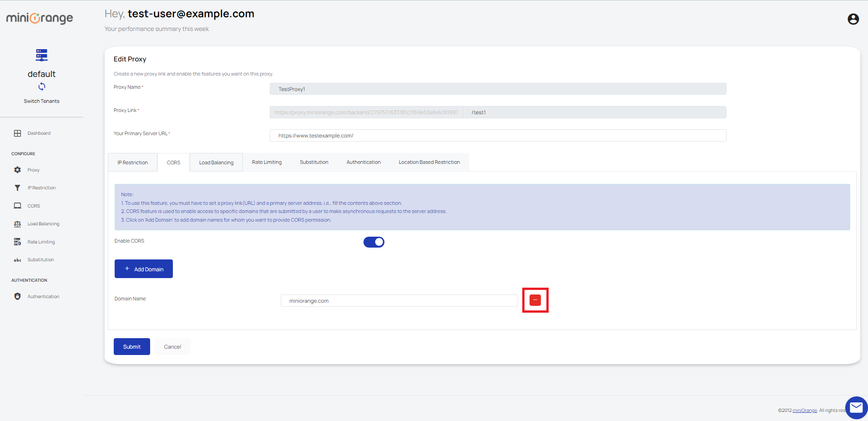Click the proxy link path field /test1
This screenshot has height=421, width=868.
point(595,112)
